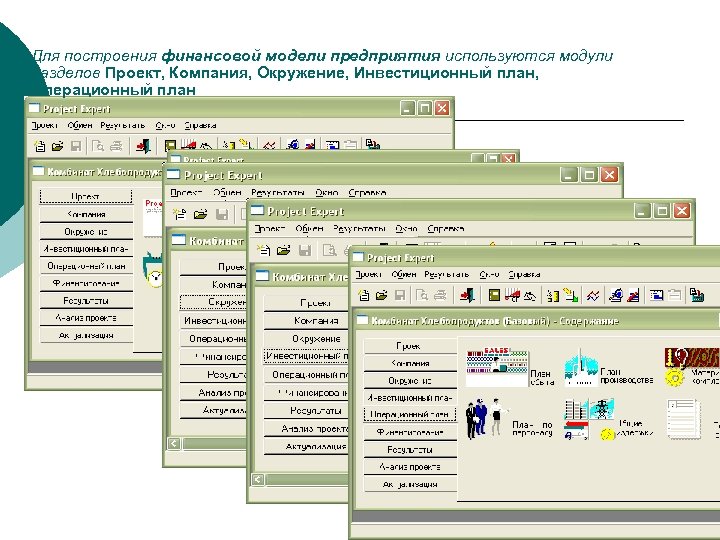Open the План по персоналу module
The width and height of the screenshot is (720, 540).
coord(509,420)
